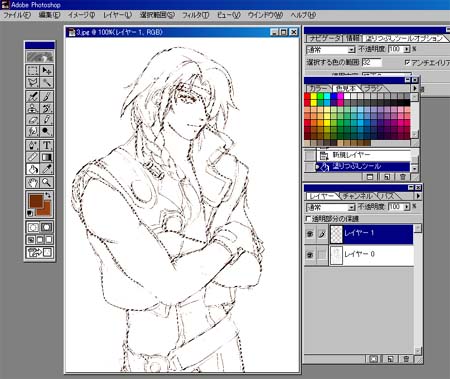Select the Paint Bucket tool
This screenshot has height=379, width=450.
[33, 169]
